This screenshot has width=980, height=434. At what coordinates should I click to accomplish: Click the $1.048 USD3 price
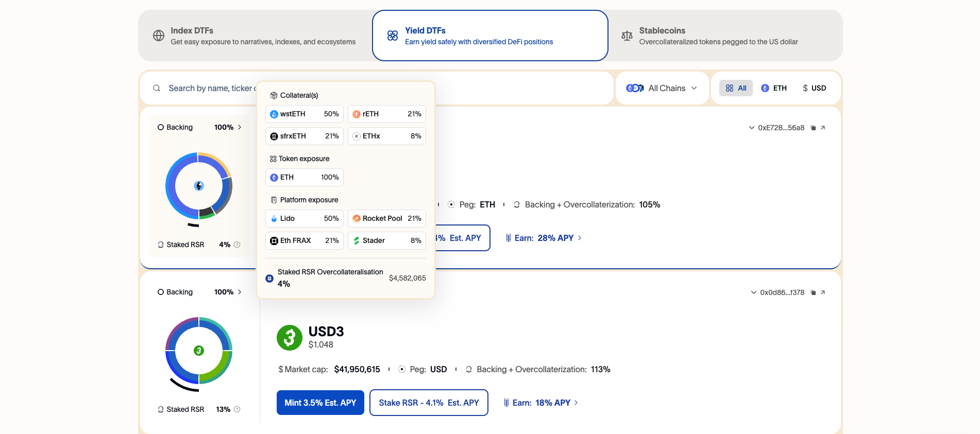click(x=320, y=344)
